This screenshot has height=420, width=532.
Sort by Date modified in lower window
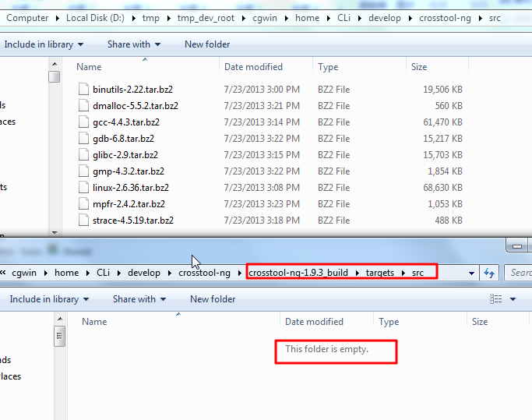tap(314, 322)
